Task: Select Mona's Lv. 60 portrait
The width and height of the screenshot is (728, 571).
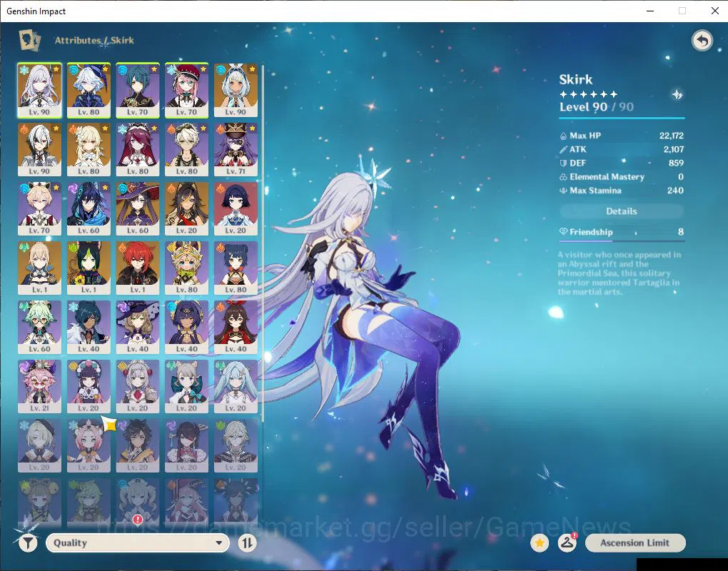Action: 138,209
